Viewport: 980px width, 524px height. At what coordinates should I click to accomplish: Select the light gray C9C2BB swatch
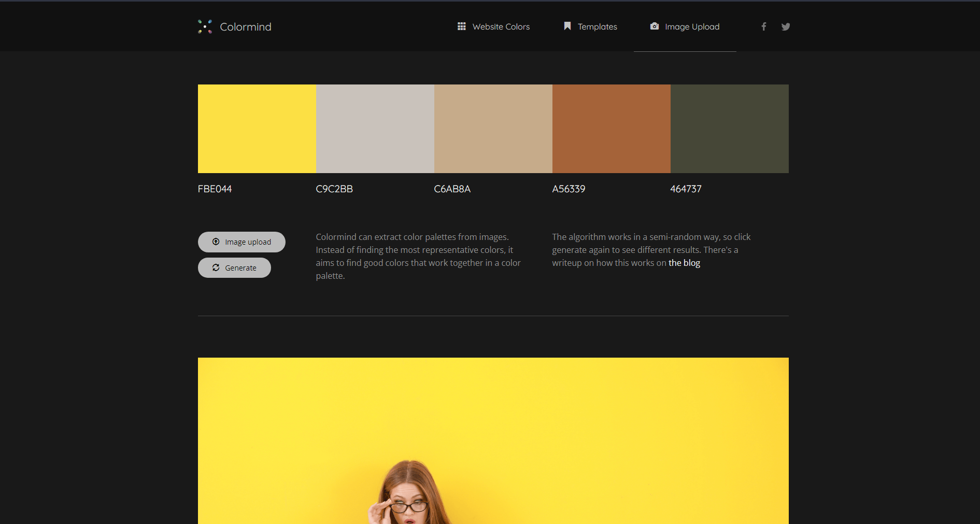point(375,129)
